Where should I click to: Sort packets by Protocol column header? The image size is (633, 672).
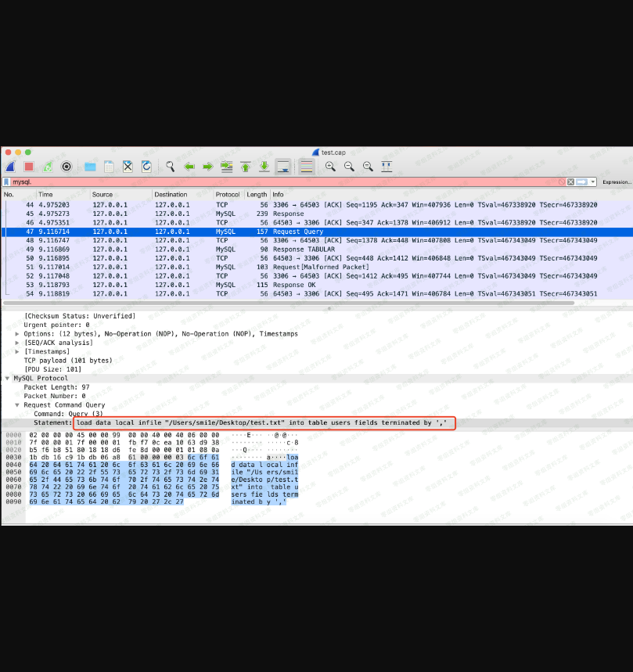(x=228, y=195)
